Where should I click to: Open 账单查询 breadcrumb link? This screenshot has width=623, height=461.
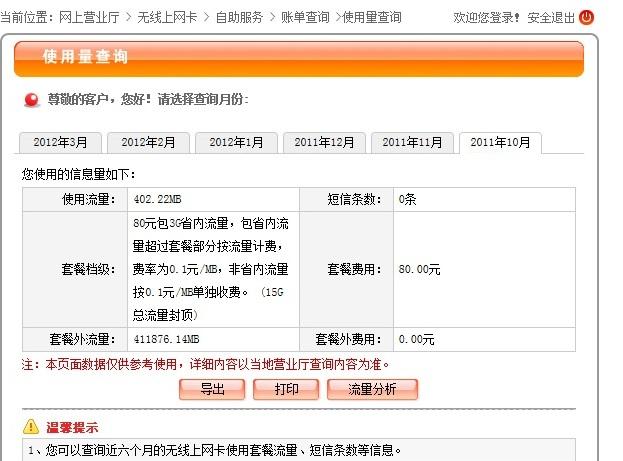305,17
